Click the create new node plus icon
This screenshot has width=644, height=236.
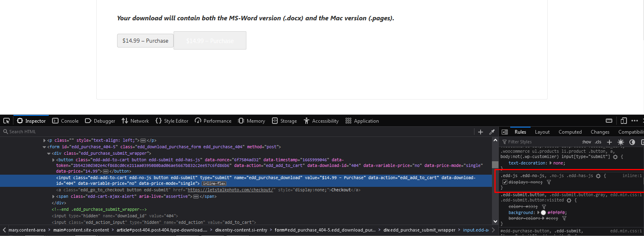481,132
